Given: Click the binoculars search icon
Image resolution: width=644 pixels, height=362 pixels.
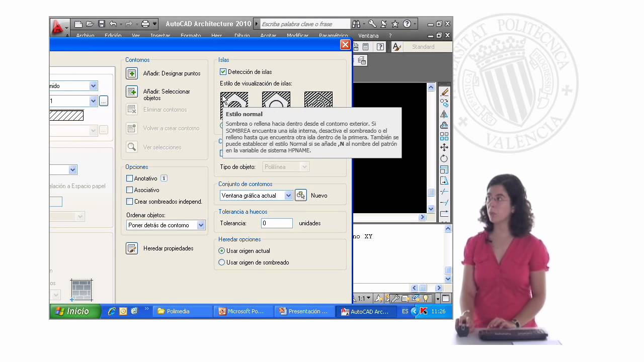Looking at the screenshot, I should point(356,24).
